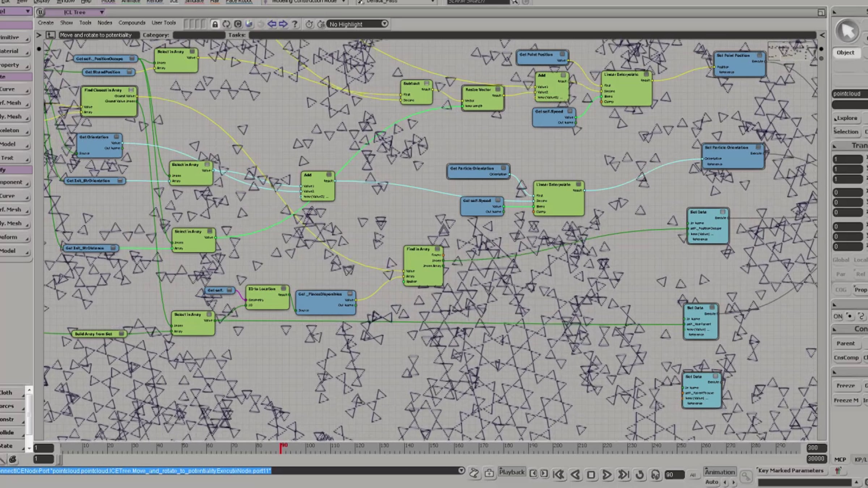Jump to the first frame
The width and height of the screenshot is (868, 488).
pos(558,474)
